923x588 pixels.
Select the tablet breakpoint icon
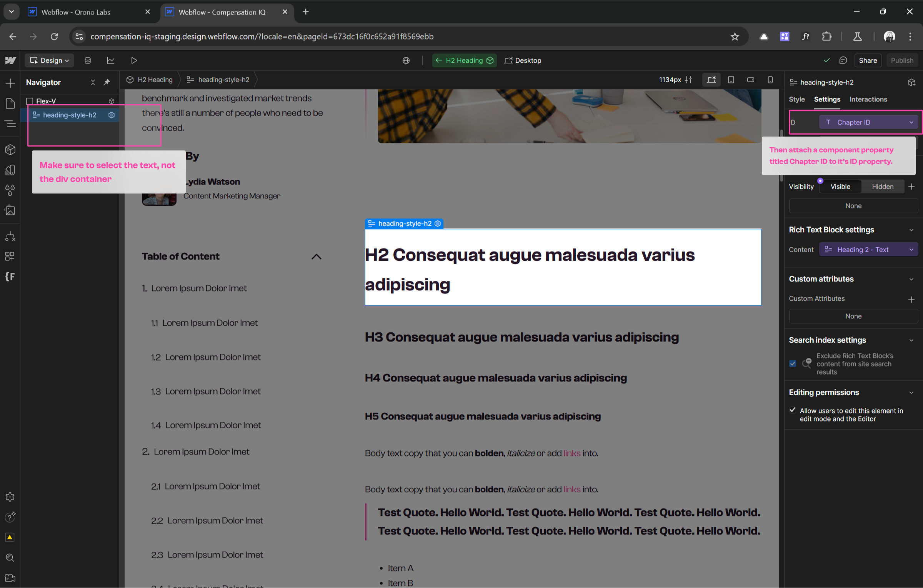click(731, 80)
